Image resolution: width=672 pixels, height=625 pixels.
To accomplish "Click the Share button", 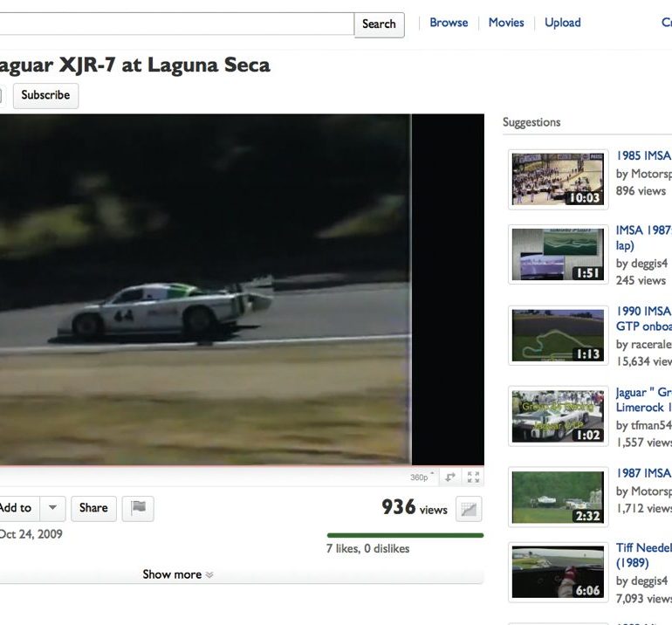I will click(x=93, y=508).
